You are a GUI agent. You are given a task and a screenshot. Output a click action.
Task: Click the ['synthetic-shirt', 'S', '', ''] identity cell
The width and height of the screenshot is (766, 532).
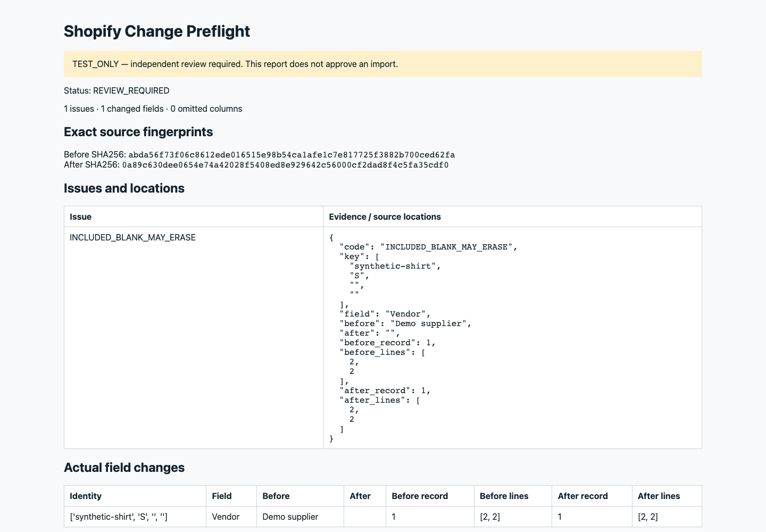coord(135,517)
